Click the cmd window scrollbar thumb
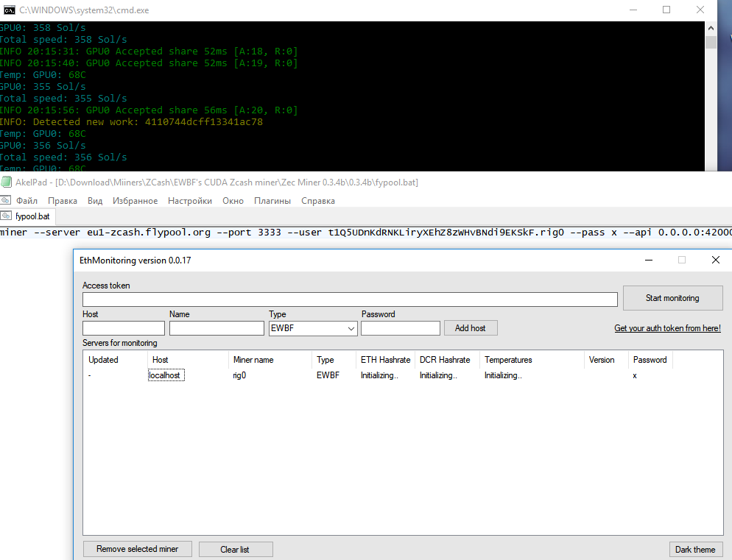This screenshot has width=732, height=560. [711, 42]
